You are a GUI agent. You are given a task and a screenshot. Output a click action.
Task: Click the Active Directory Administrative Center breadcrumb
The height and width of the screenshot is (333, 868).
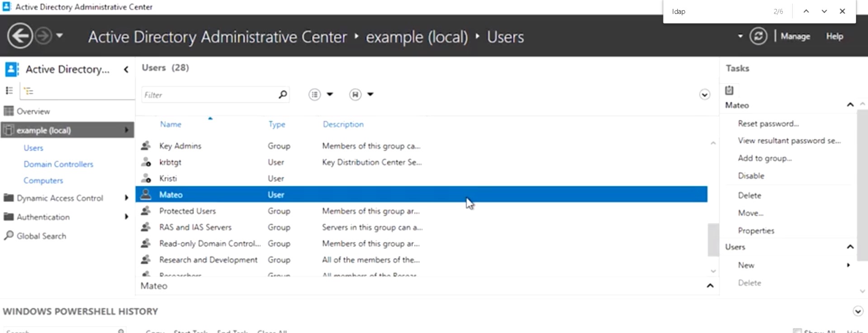point(218,37)
